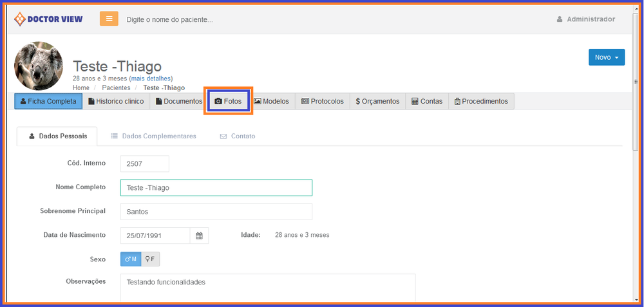644x307 pixels.
Task: Select female sex option F
Action: tap(150, 259)
